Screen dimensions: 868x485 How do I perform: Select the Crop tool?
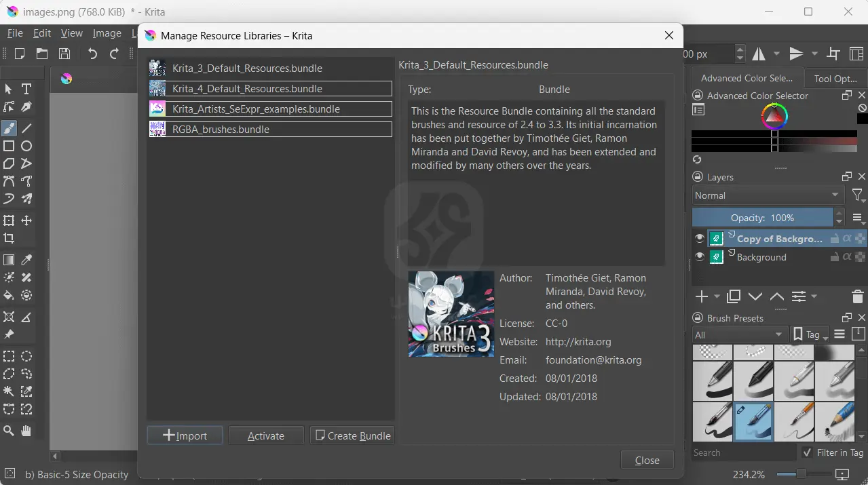click(9, 238)
